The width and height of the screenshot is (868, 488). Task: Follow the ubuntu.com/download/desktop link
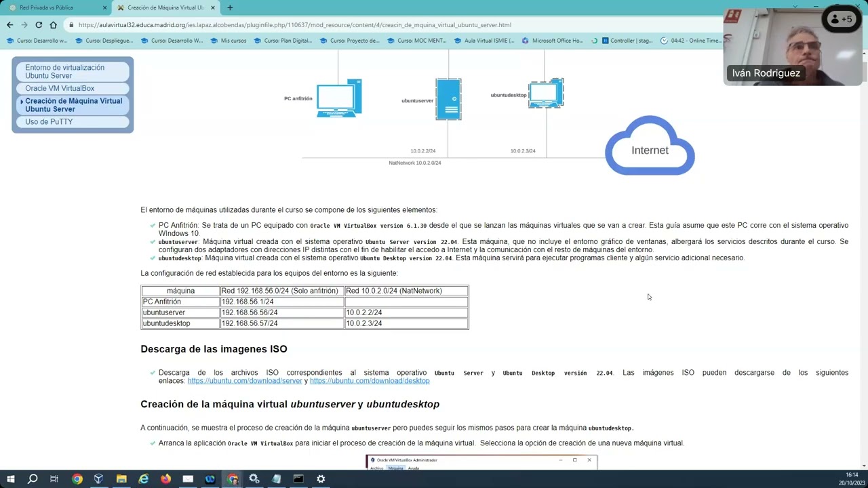[x=370, y=381]
